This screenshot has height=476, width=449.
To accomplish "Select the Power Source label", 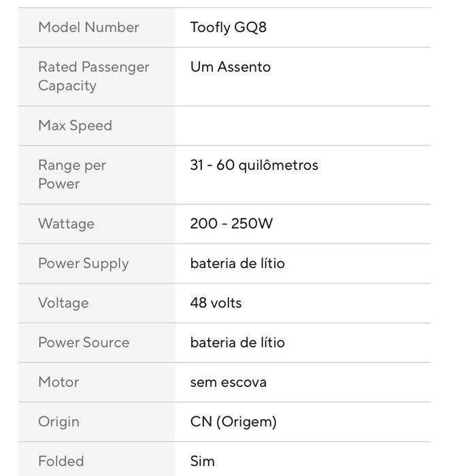I will 84,343.
